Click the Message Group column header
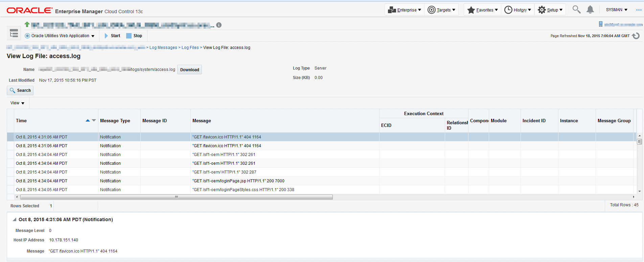This screenshot has width=644, height=262. pyautogui.click(x=614, y=121)
